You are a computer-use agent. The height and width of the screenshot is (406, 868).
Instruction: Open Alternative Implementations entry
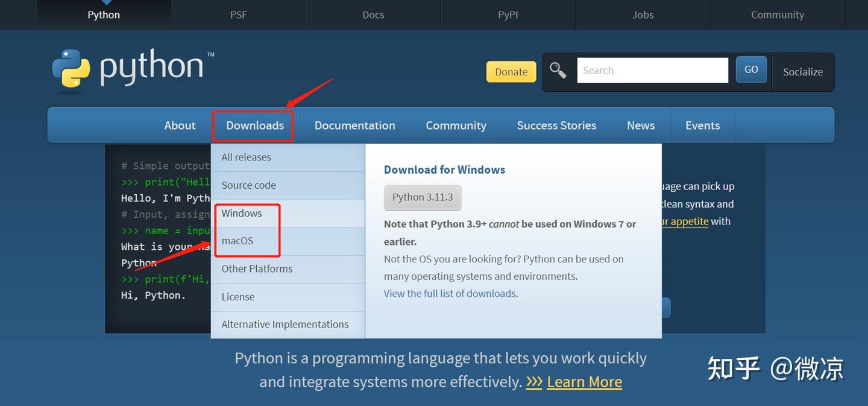(285, 324)
